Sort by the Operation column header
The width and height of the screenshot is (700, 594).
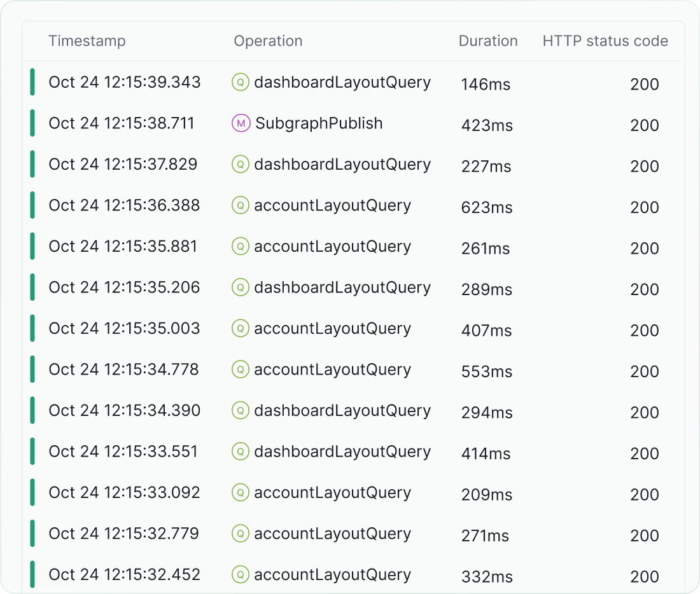tap(268, 41)
